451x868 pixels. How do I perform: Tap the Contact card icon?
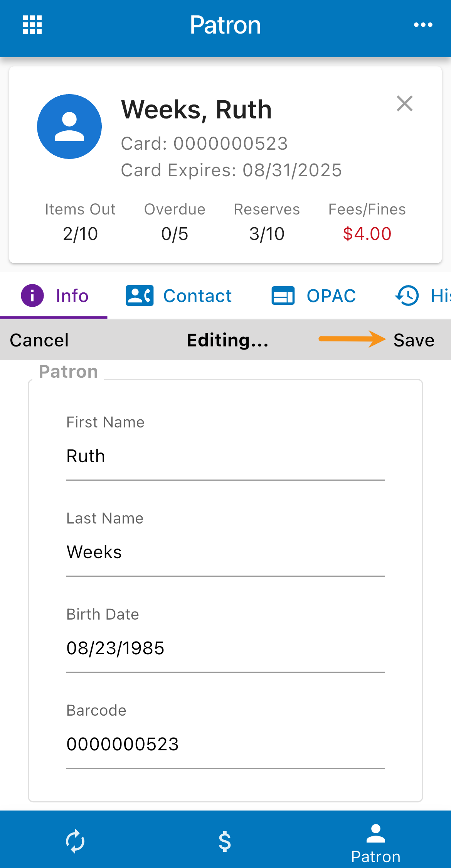point(140,296)
